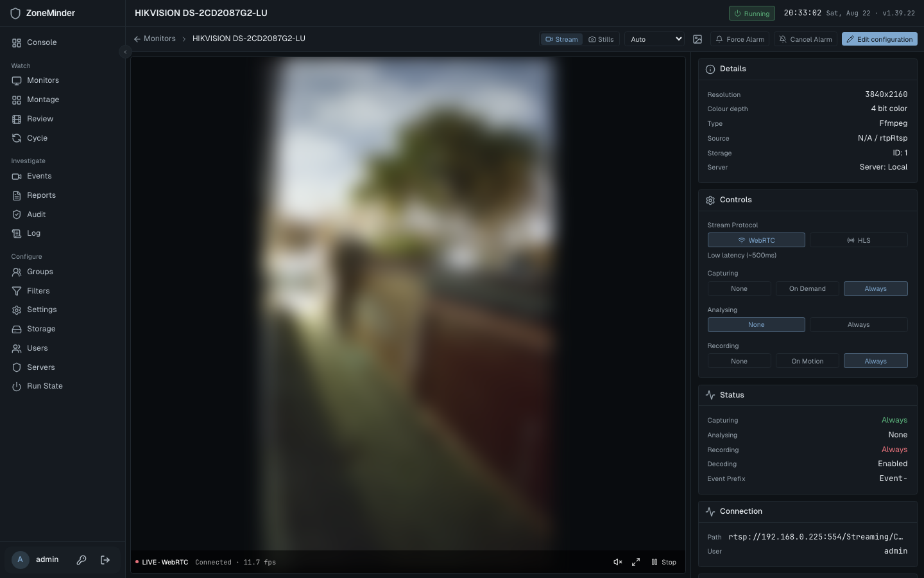Image resolution: width=924 pixels, height=578 pixels.
Task: Click the Reports document icon
Action: (17, 195)
